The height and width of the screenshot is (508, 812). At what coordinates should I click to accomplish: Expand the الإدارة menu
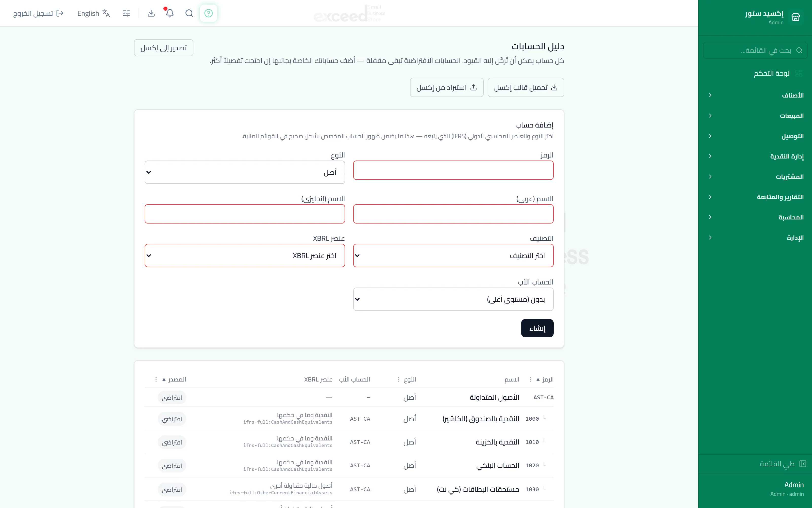click(x=755, y=237)
